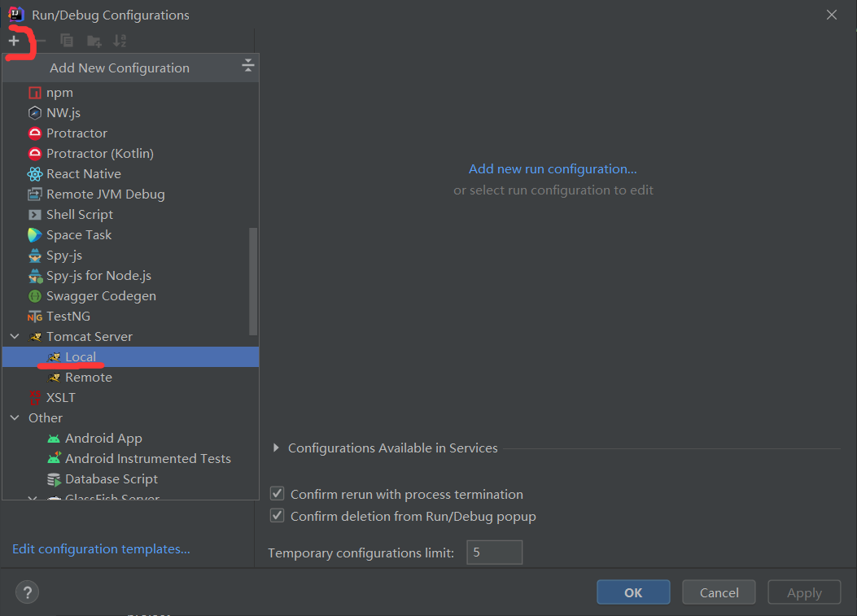This screenshot has height=616, width=857.
Task: Select the npm configuration icon
Action: tap(35, 93)
